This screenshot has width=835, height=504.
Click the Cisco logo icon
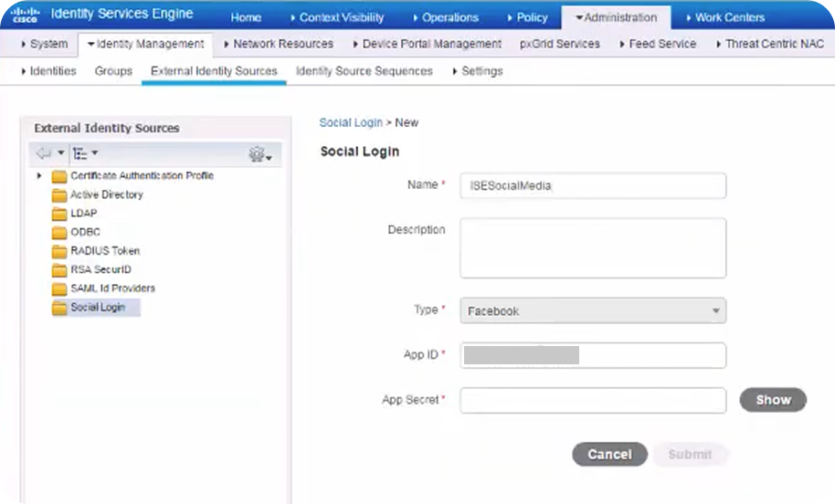coord(25,15)
